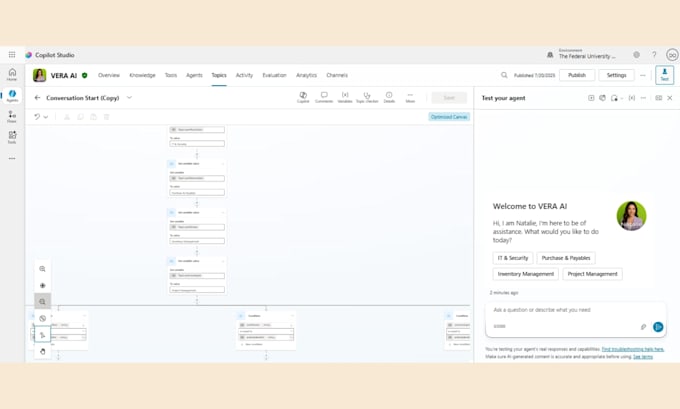The image size is (680, 409).
Task: Go back with the arrow beside Conversation Start
Action: [37, 98]
